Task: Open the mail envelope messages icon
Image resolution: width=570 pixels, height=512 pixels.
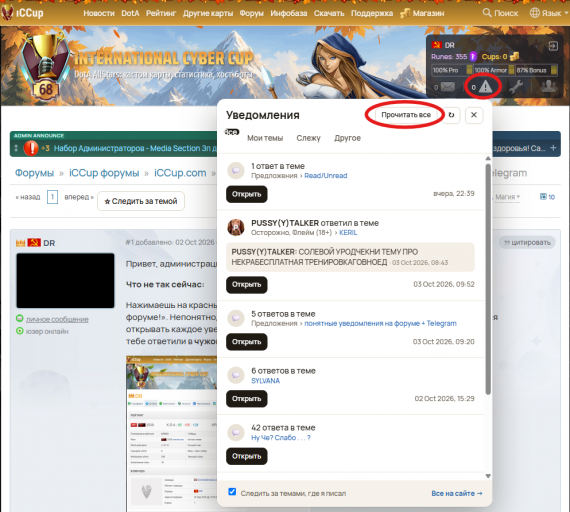Action: [x=448, y=87]
